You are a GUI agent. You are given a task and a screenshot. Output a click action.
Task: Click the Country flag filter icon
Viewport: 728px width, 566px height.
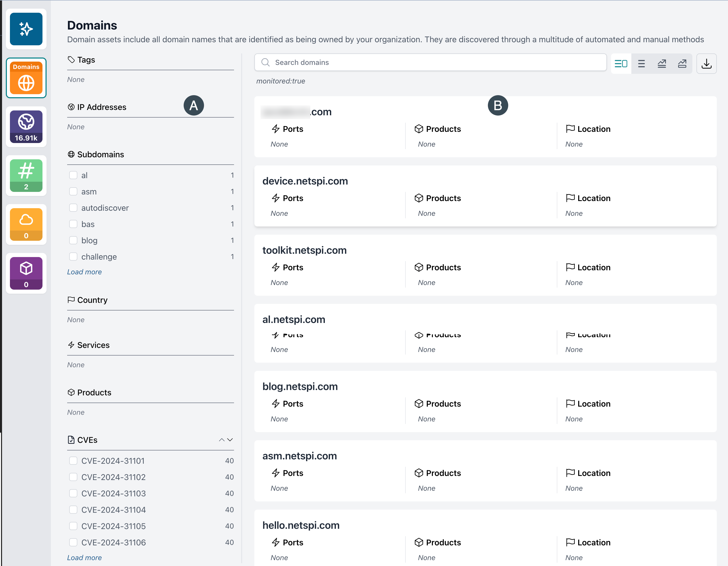pos(71,300)
